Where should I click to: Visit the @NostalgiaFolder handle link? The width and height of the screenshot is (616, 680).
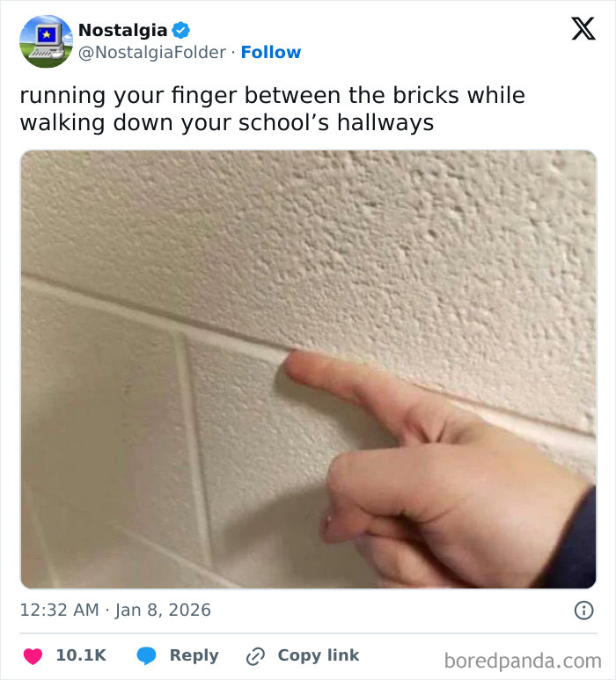(x=152, y=53)
